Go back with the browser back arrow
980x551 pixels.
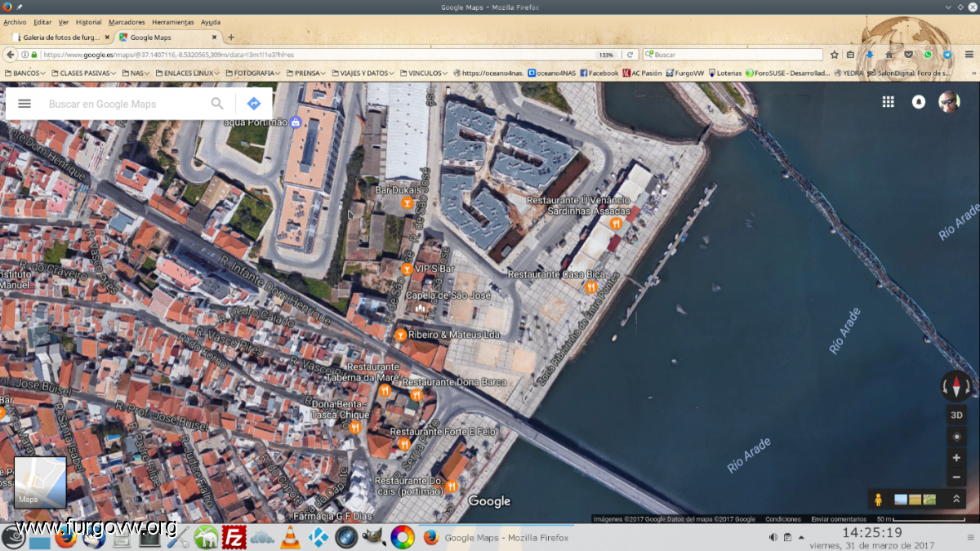click(x=10, y=55)
